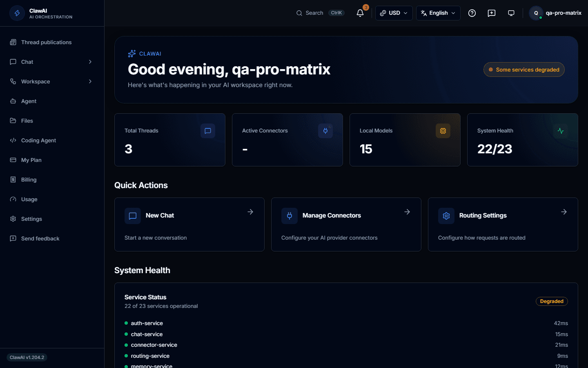The height and width of the screenshot is (368, 588).
Task: Click the ClawAI v1.204.2 version badge
Action: click(27, 357)
